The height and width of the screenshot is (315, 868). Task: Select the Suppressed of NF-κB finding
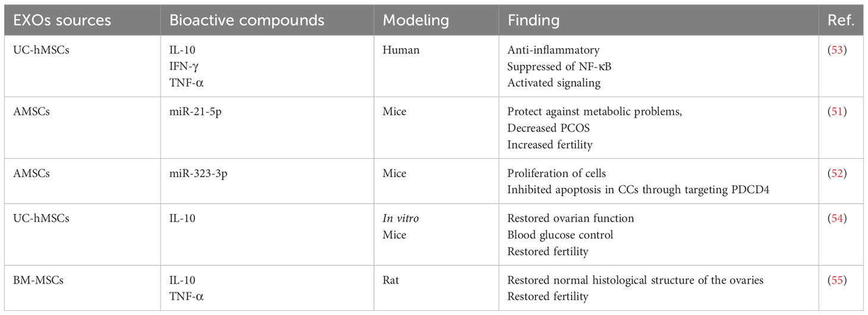coord(559,67)
